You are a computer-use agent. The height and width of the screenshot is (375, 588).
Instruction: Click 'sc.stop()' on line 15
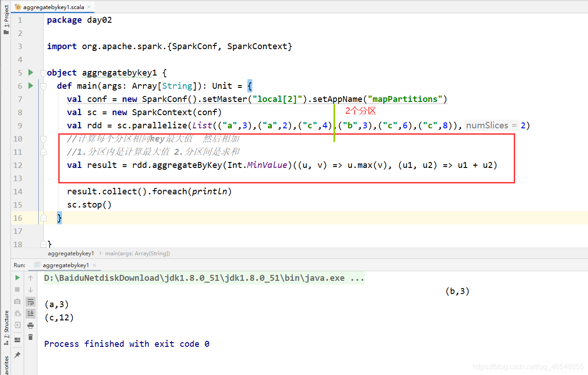[x=89, y=205]
